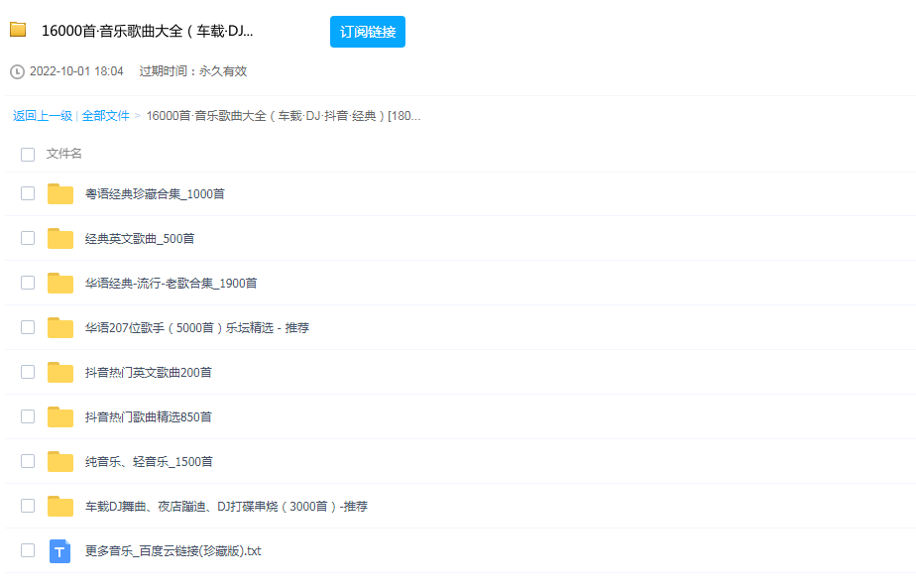Check the box for 车载DJ舞曲 row
The height and width of the screenshot is (588, 916).
pyautogui.click(x=28, y=506)
